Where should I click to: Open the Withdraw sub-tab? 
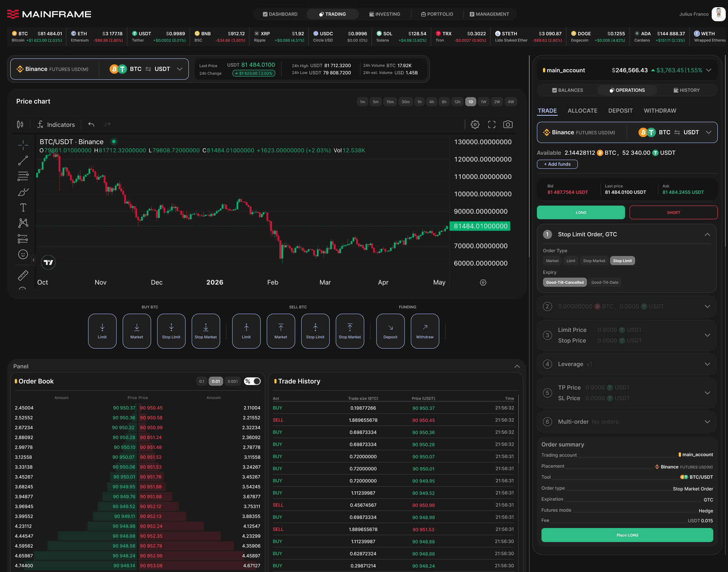pos(660,111)
